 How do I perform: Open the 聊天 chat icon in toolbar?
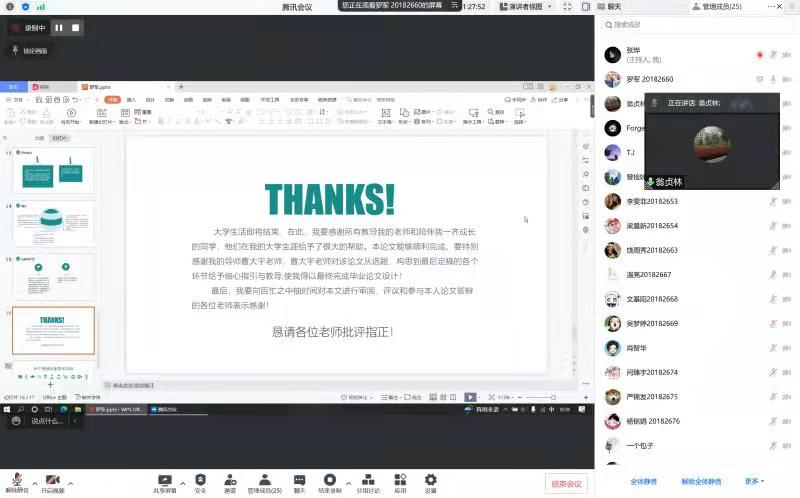[x=299, y=480]
